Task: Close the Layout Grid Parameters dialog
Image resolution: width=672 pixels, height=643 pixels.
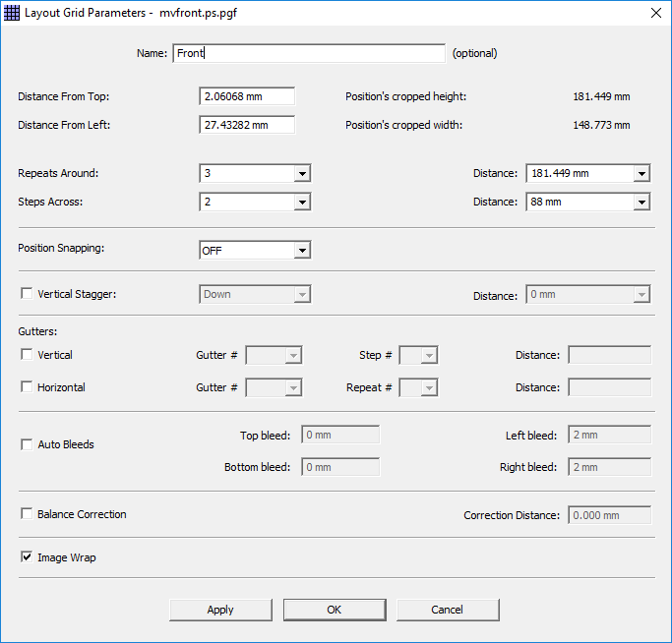Action: (655, 13)
